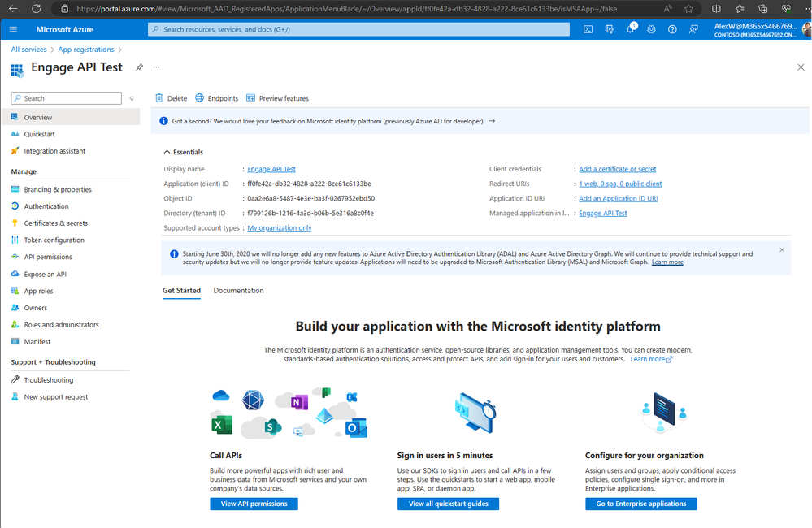The height and width of the screenshot is (528, 812).
Task: Open the Help question mark icon
Action: (x=672, y=29)
